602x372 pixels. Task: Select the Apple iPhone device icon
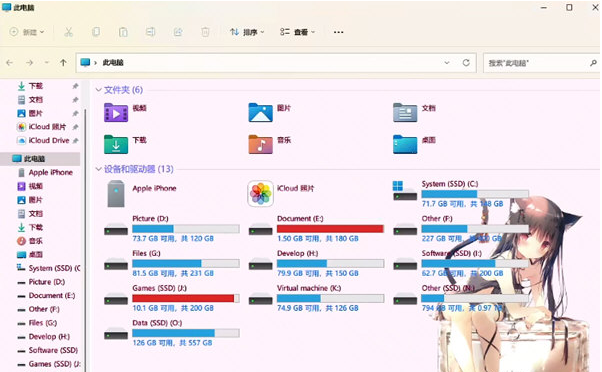(x=116, y=193)
